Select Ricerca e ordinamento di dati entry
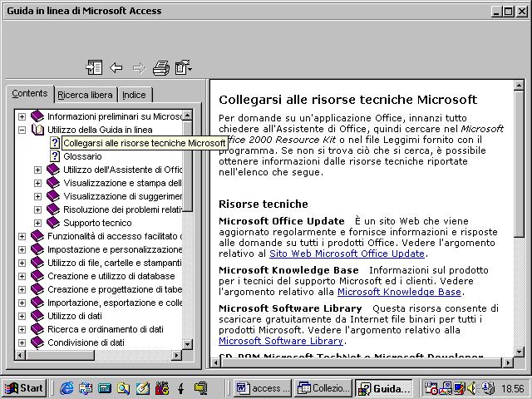This screenshot has height=399, width=532. [x=106, y=329]
